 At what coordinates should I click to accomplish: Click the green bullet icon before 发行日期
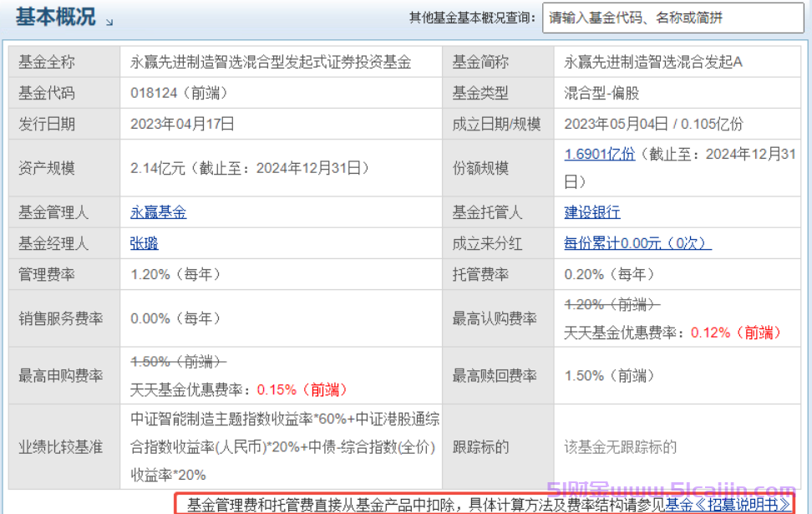pyautogui.click(x=15, y=124)
